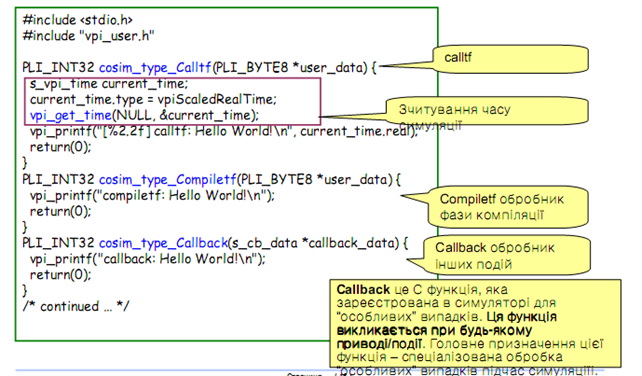Click the 'current_time.type = vpiScaledRealTime;' line

(x=153, y=99)
